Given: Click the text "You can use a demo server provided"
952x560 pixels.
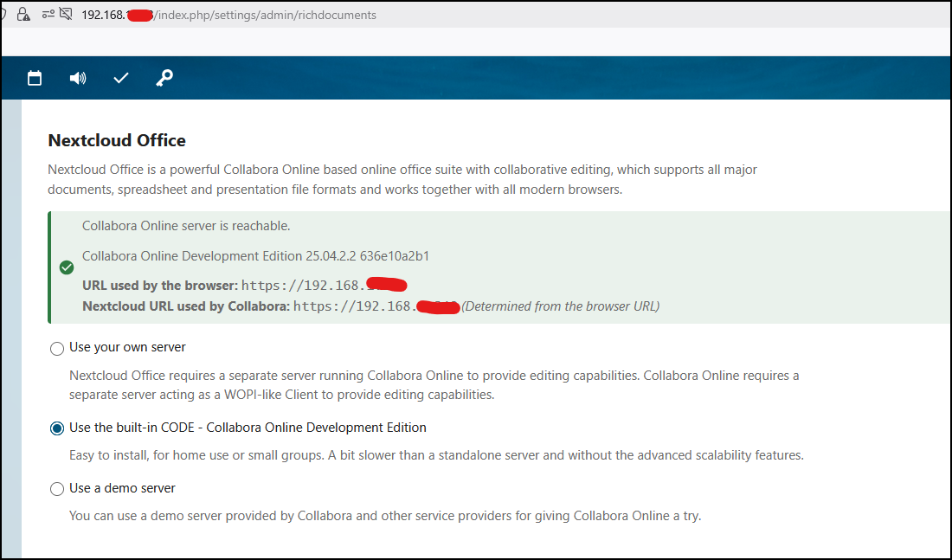Looking at the screenshot, I should [x=385, y=516].
